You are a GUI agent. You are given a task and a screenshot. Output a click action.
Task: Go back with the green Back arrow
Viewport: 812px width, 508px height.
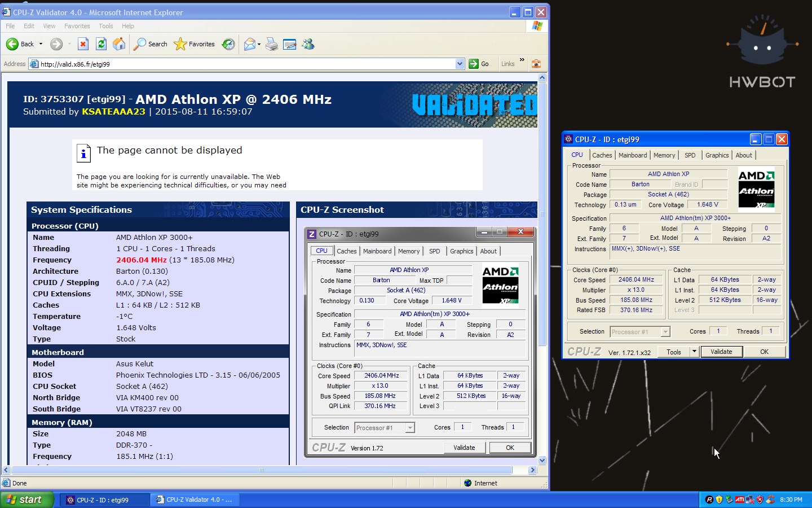pos(12,44)
